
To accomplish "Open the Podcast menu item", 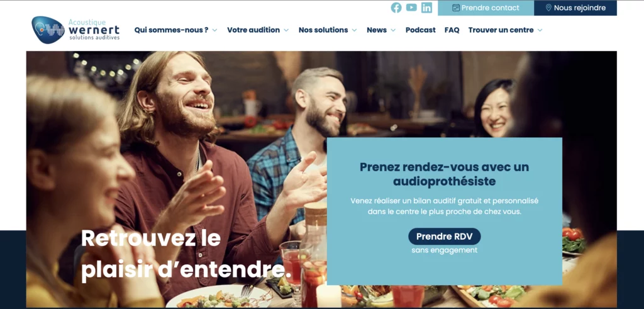I will pos(421,30).
